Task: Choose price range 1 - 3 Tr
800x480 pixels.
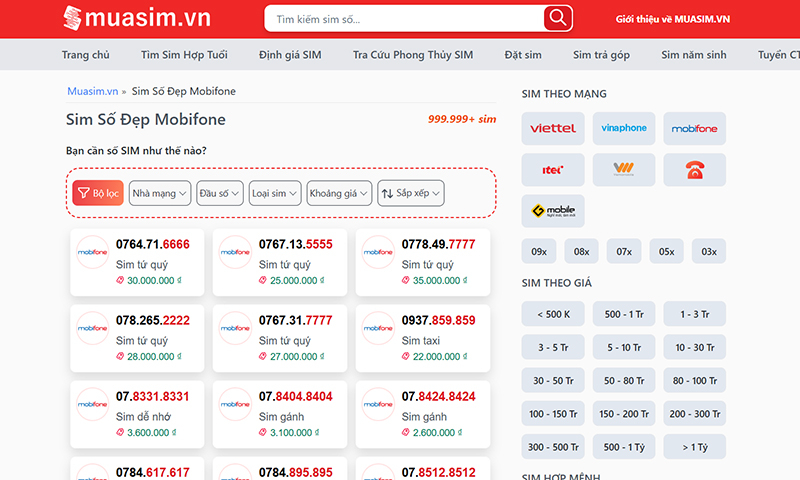Action: click(x=694, y=314)
